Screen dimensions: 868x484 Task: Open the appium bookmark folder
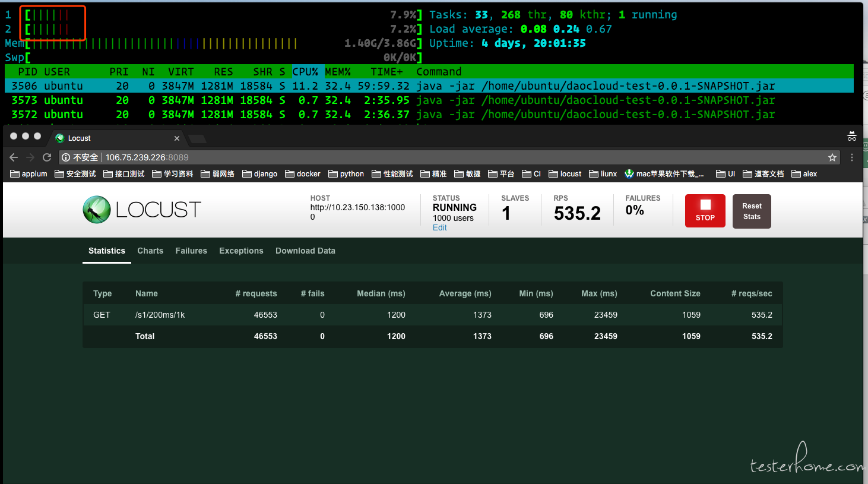click(x=29, y=174)
